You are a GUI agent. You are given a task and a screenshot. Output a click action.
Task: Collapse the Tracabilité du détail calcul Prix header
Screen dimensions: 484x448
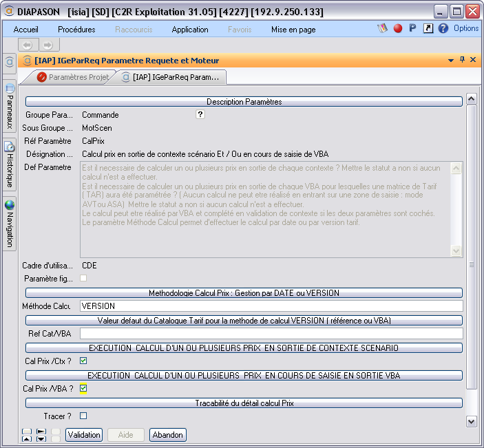(244, 403)
